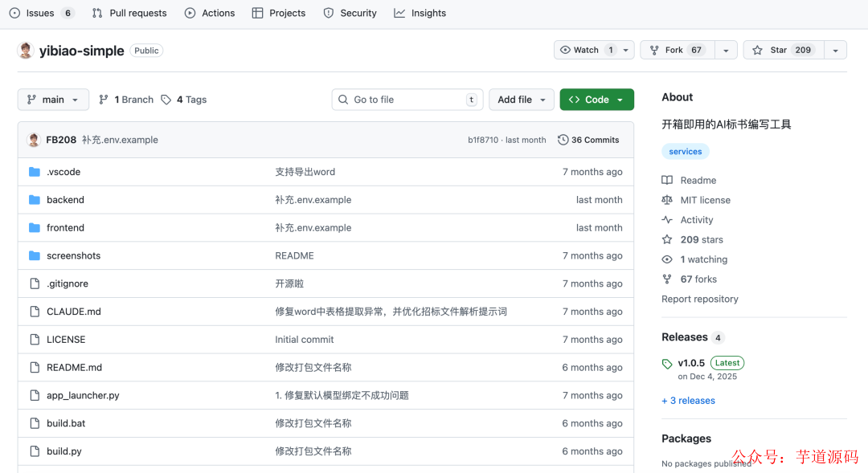This screenshot has height=473, width=868.
Task: Open the screenshots folder
Action: [x=74, y=255]
